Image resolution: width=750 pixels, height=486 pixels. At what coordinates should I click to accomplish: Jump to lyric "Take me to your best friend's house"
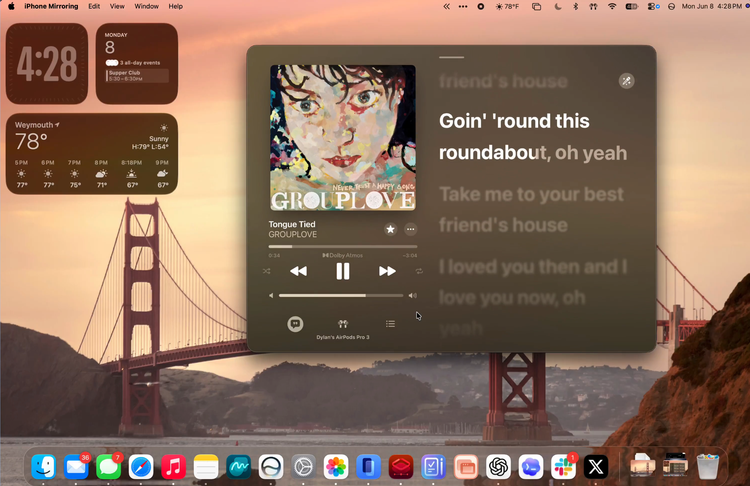click(531, 210)
